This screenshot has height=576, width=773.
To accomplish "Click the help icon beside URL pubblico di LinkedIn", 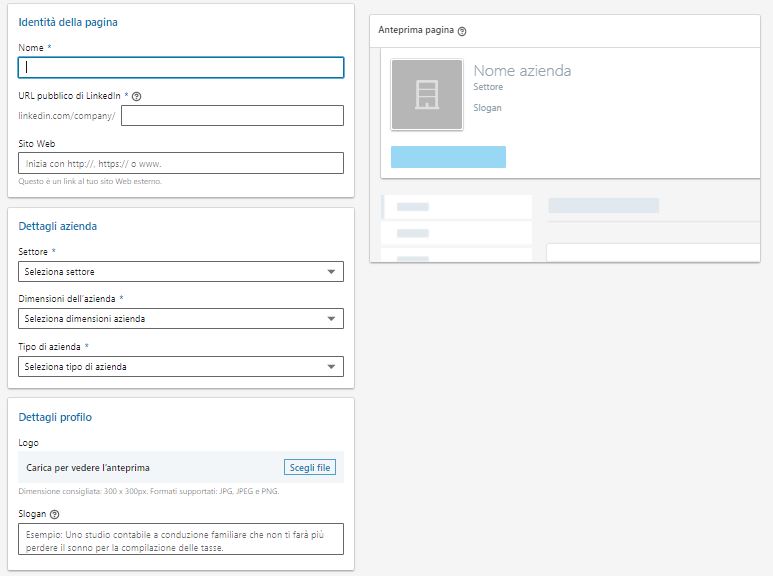I will pos(137,96).
